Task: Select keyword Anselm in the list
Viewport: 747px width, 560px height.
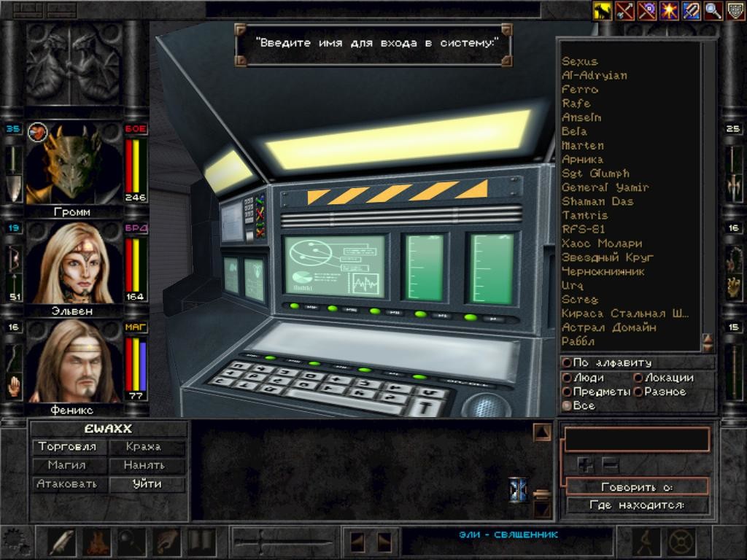Action: pyautogui.click(x=581, y=117)
